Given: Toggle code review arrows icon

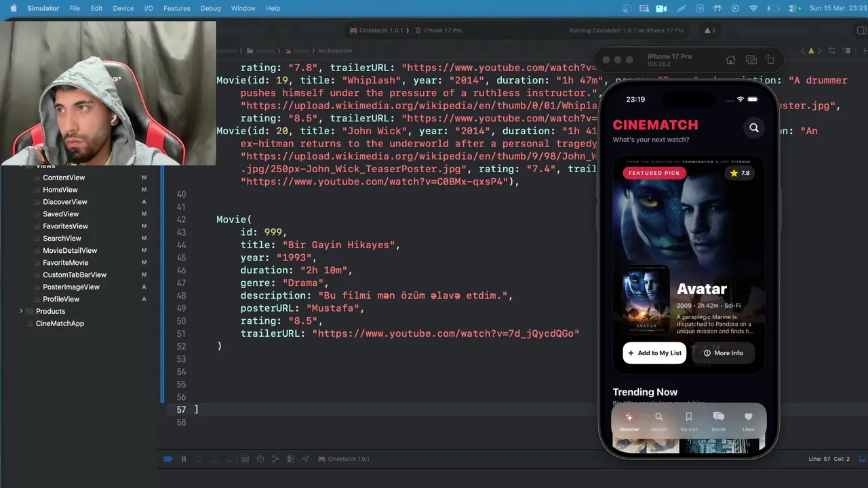Looking at the screenshot, I should (833, 51).
